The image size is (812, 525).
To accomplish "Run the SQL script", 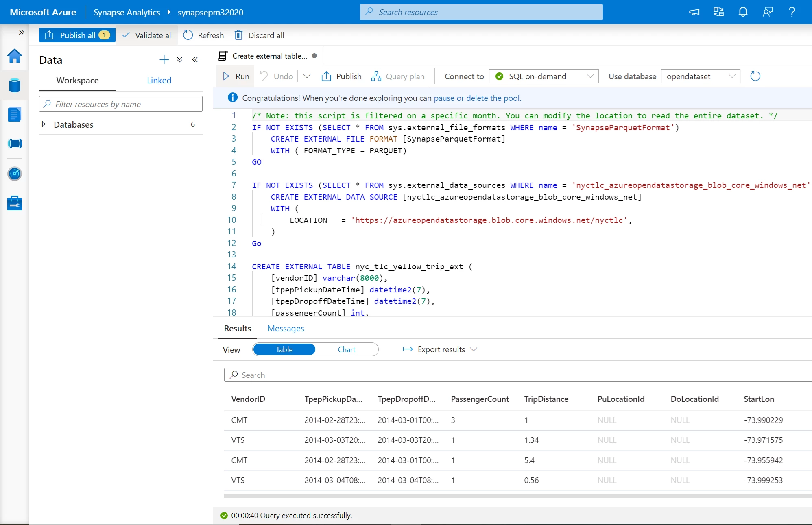I will click(x=235, y=76).
